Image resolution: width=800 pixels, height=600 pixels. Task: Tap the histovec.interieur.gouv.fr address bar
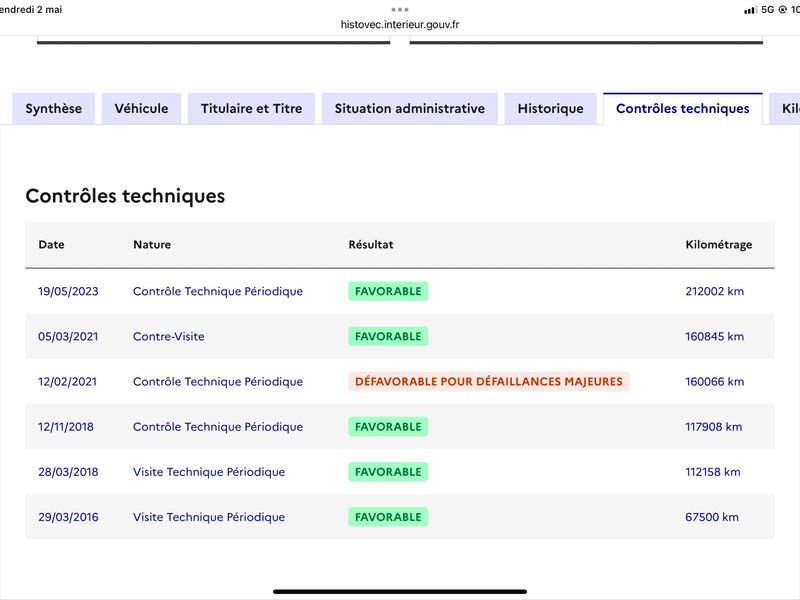coord(400,24)
